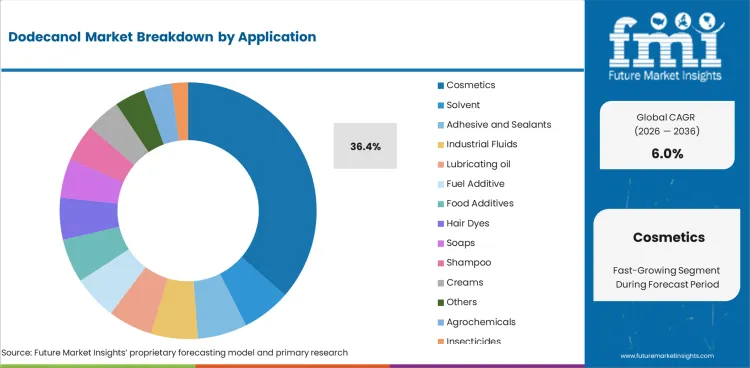The width and height of the screenshot is (750, 368).
Task: Select the Creams legend label
Action: tap(465, 282)
